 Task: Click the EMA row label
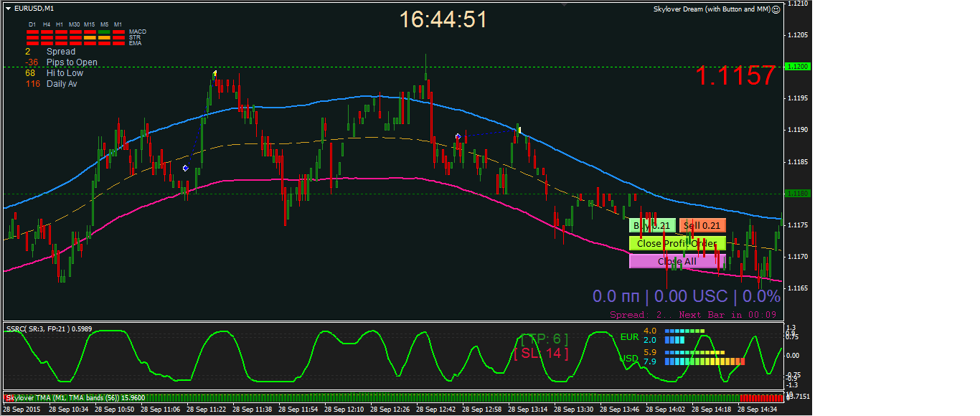[136, 43]
